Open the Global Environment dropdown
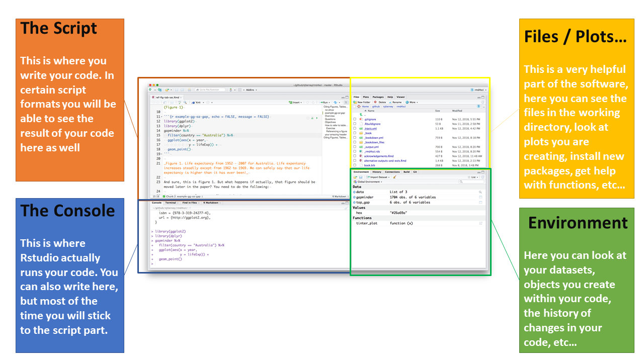Image resolution: width=644 pixels, height=362 pixels. pos(368,182)
